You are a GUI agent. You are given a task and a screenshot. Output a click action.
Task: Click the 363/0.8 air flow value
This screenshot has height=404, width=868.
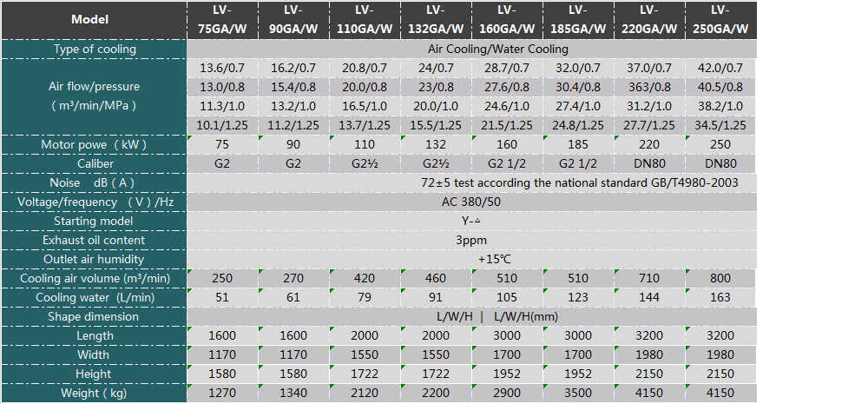click(649, 88)
